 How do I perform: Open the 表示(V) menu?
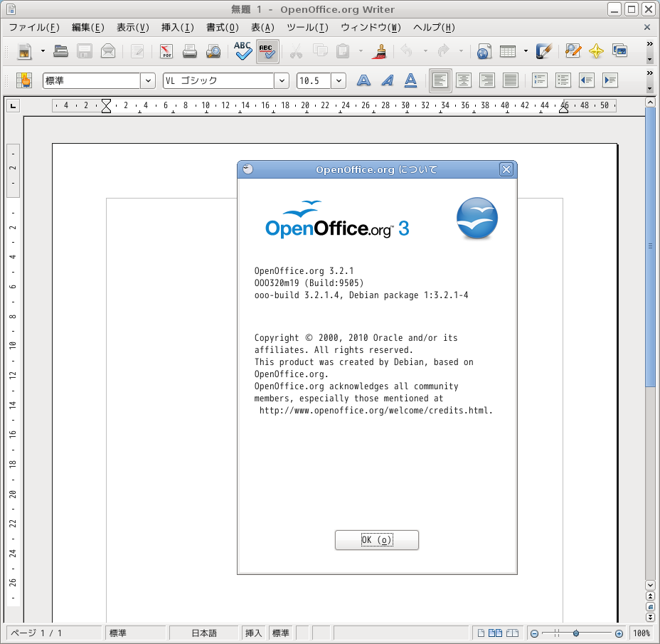point(133,27)
